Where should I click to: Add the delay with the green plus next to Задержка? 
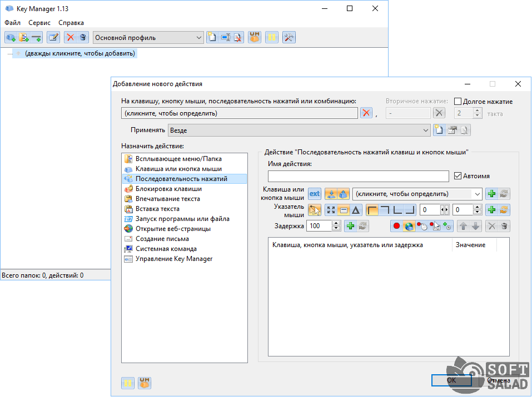350,226
